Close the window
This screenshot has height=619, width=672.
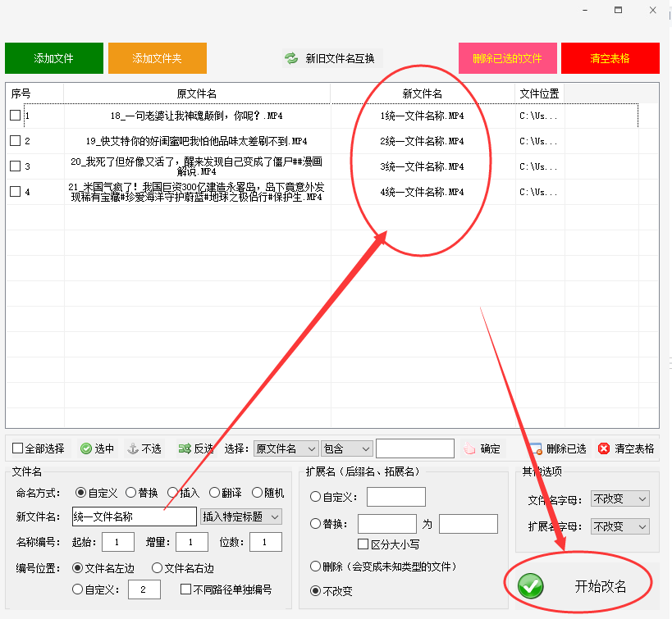652,10
